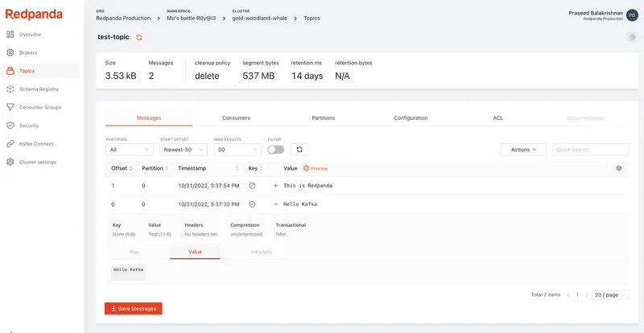Viewport: 644px width, 333px height.
Task: Click the 'Text (13 B)' value detail
Action: pos(159,234)
